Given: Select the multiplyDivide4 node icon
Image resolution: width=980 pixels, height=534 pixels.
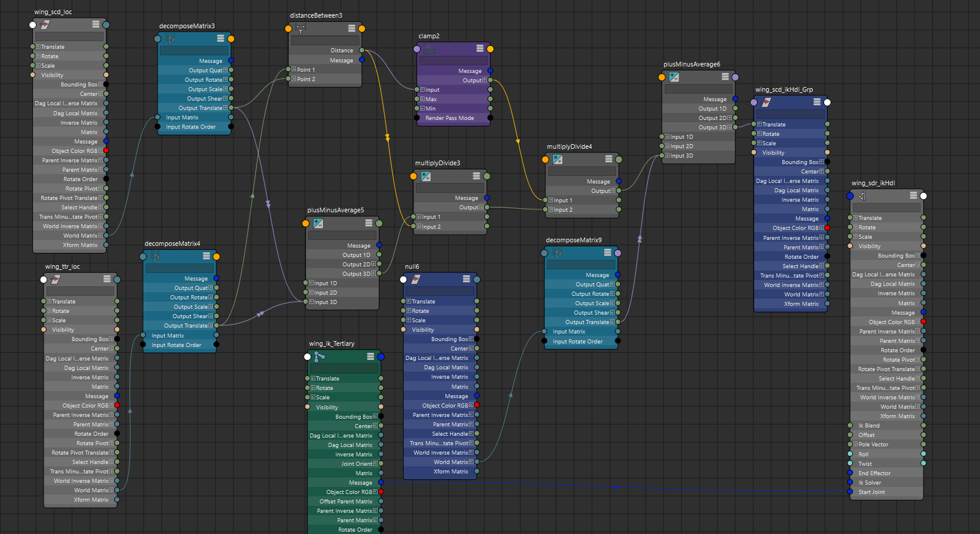Looking at the screenshot, I should pos(558,159).
